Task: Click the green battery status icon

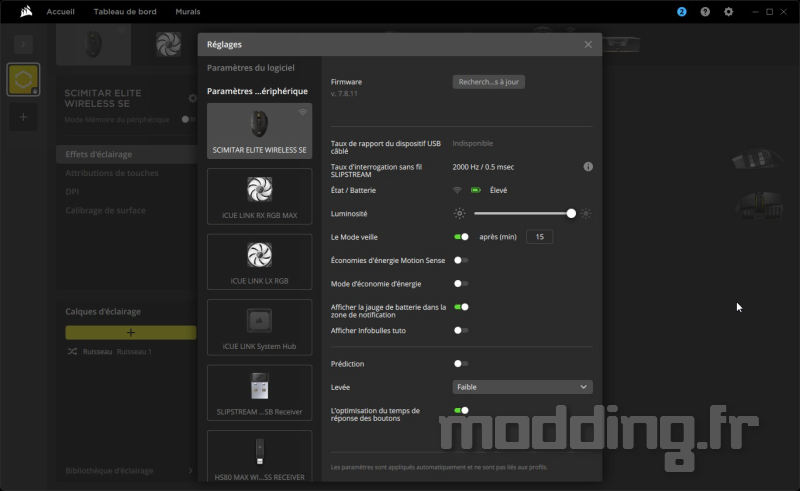Action: (476, 190)
